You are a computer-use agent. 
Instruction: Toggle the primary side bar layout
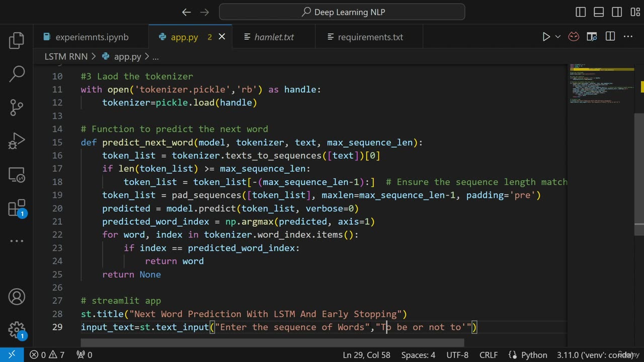581,12
